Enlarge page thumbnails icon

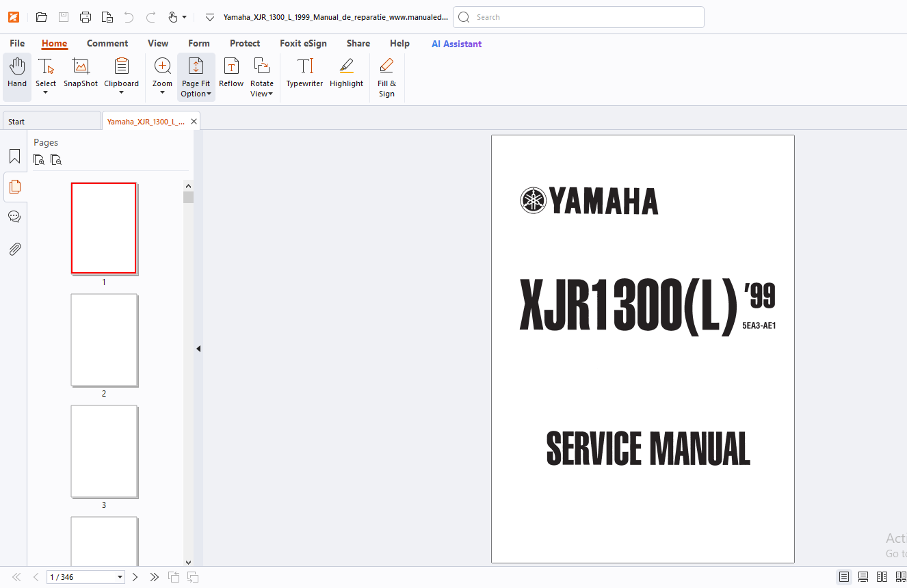39,160
